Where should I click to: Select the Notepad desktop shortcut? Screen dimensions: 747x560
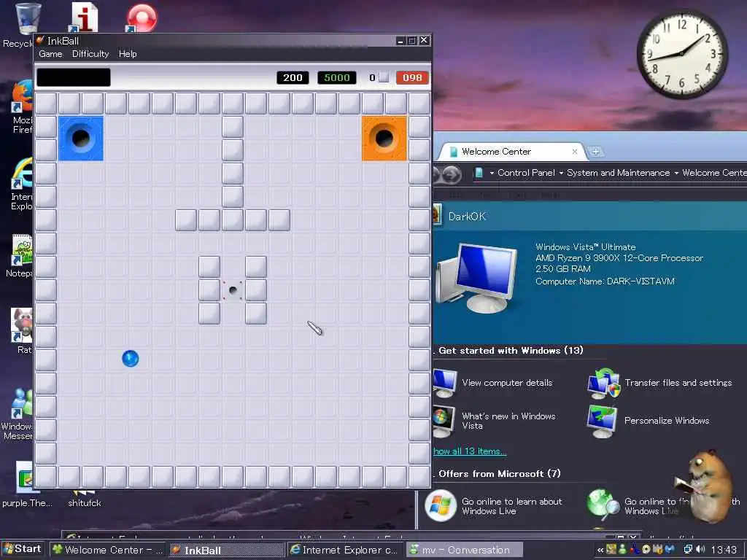[x=21, y=255]
